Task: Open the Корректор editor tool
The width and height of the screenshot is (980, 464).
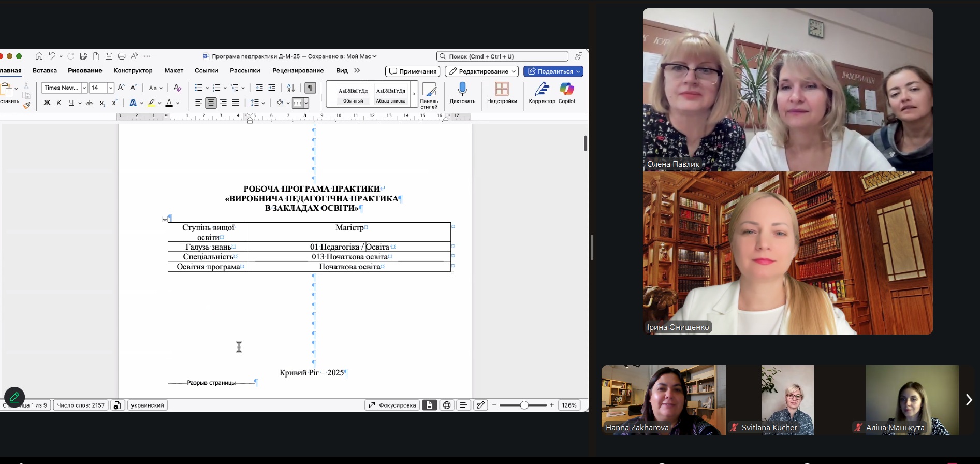Action: (x=542, y=90)
